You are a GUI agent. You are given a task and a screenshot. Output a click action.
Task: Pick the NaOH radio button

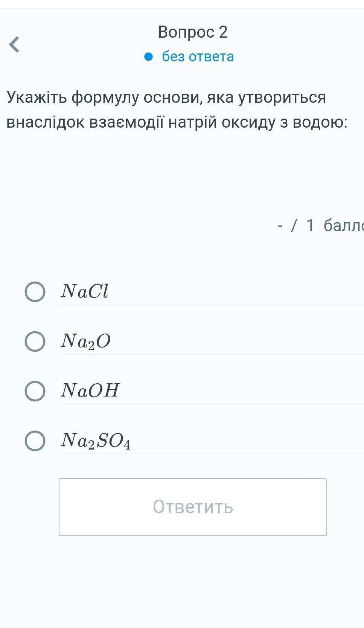tap(35, 391)
